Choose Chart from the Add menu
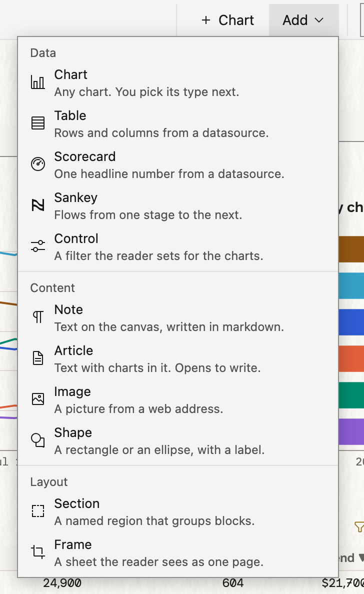 (x=178, y=82)
